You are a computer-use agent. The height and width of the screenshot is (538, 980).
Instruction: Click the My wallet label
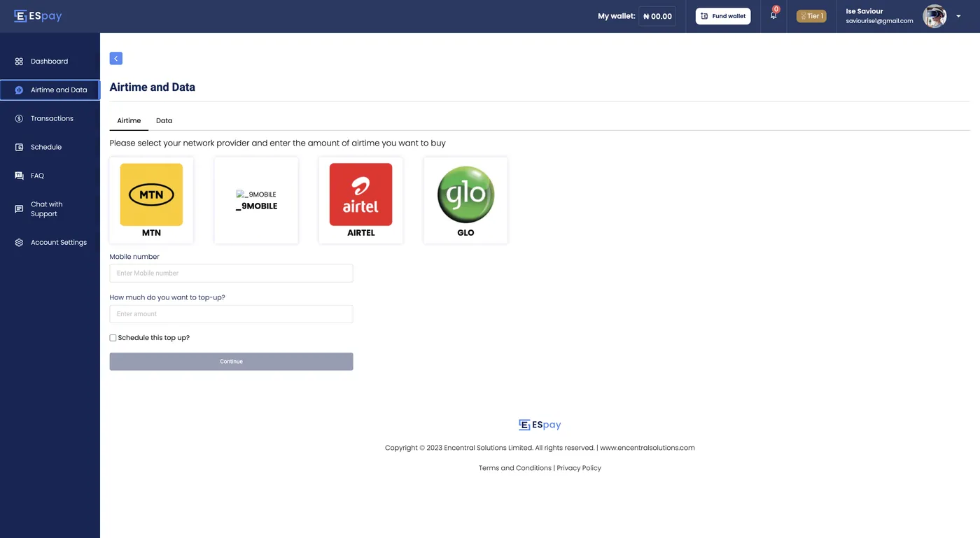point(617,16)
